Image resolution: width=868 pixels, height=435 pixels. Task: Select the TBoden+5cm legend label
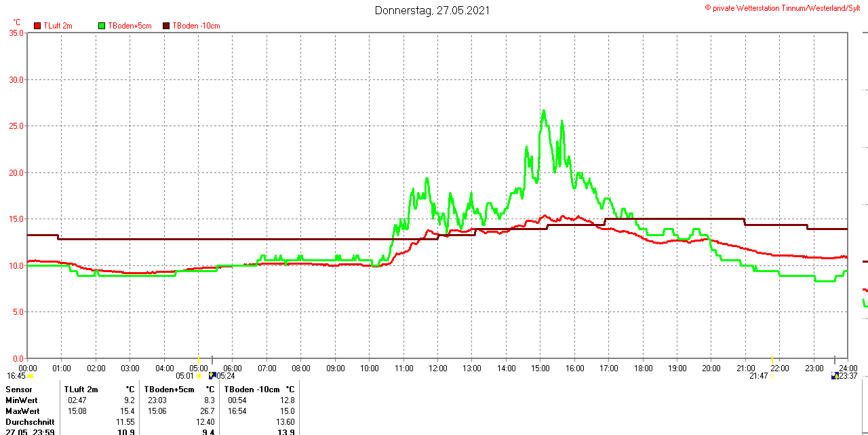click(130, 26)
